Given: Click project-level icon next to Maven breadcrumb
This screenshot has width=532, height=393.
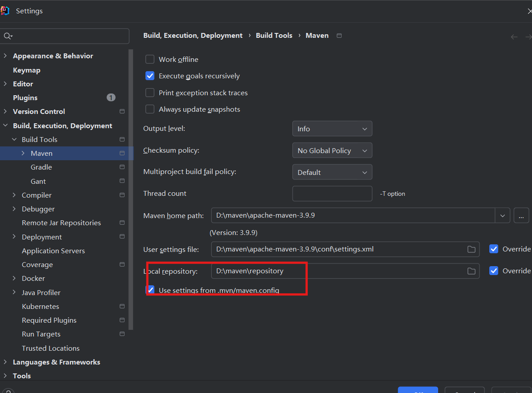Looking at the screenshot, I should (x=339, y=36).
